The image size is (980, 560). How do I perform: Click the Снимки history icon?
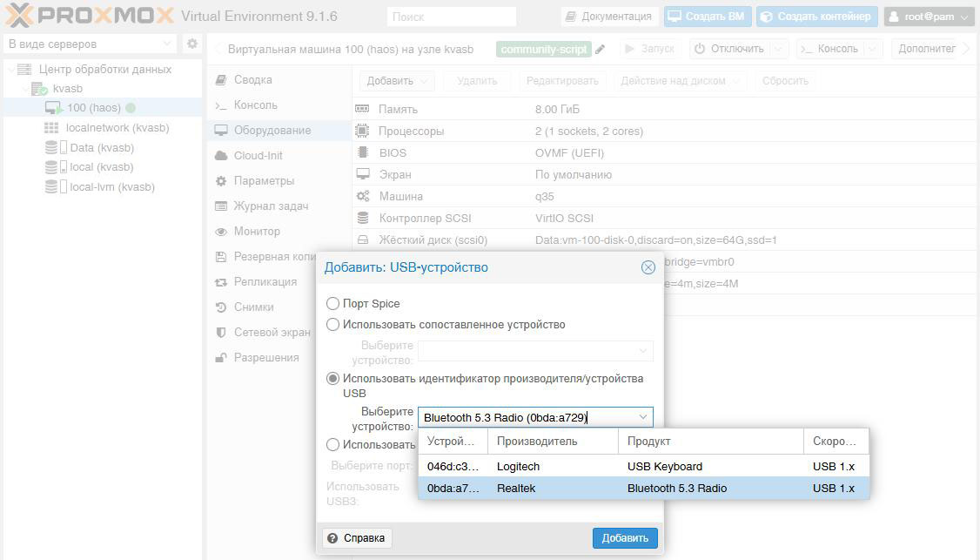point(220,307)
